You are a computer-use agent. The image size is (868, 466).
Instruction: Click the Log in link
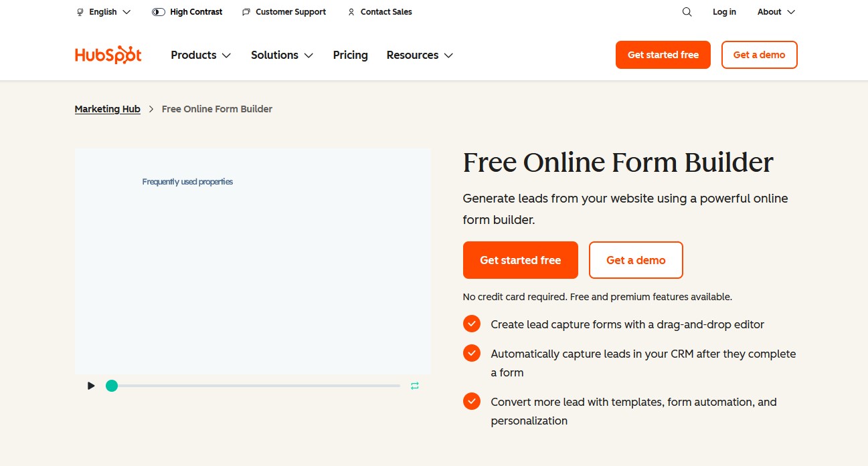pos(724,12)
